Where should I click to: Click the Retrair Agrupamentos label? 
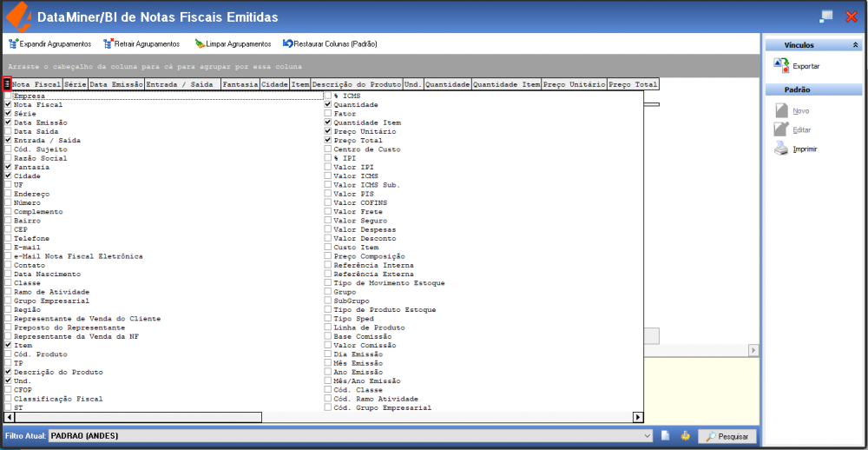tap(148, 43)
